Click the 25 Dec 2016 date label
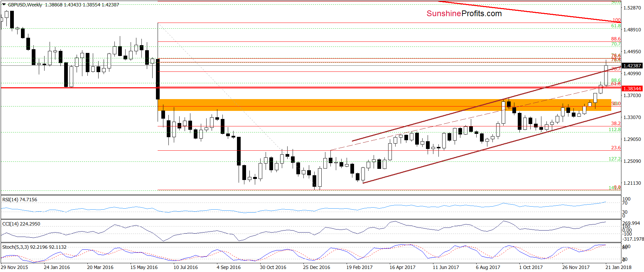The width and height of the screenshot is (644, 272). coord(317,267)
